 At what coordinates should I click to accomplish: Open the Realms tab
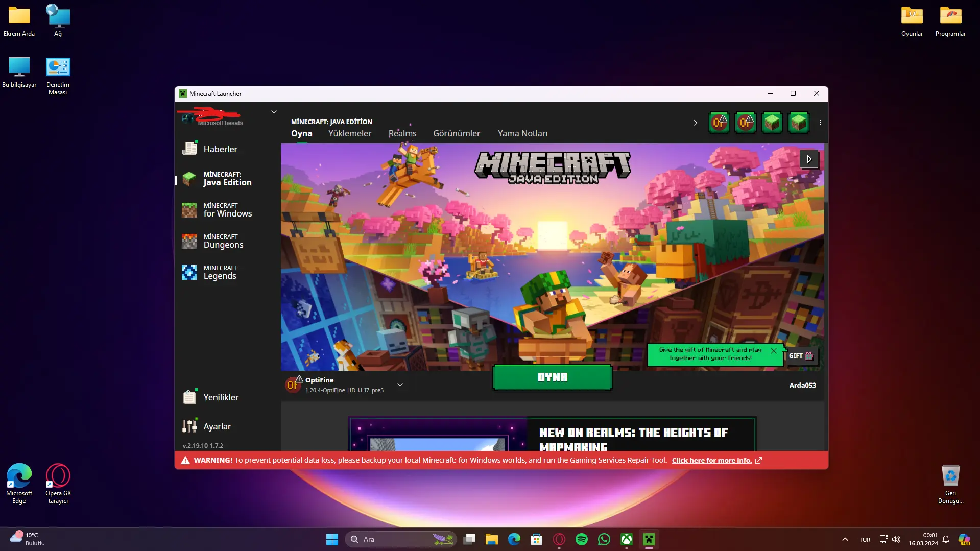point(402,133)
